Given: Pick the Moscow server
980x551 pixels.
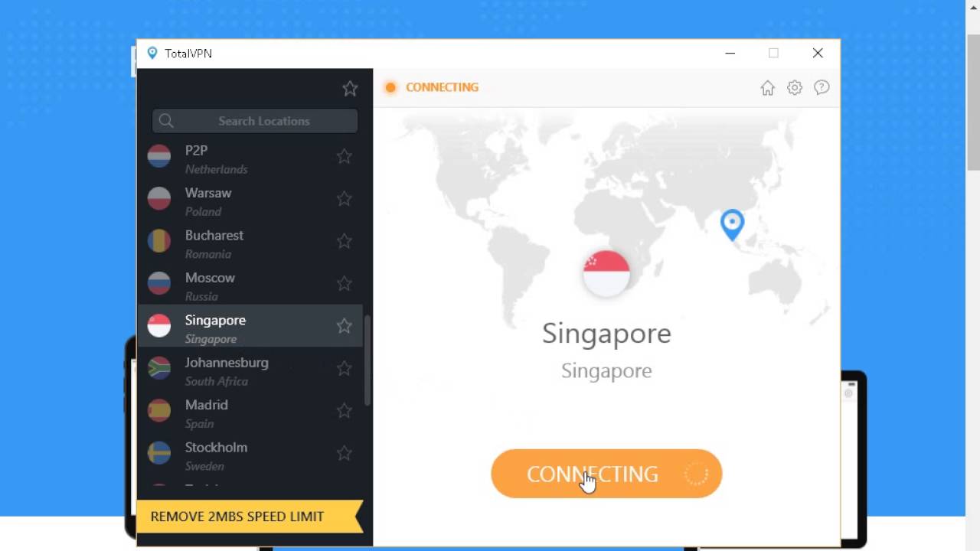Looking at the screenshot, I should click(x=250, y=284).
